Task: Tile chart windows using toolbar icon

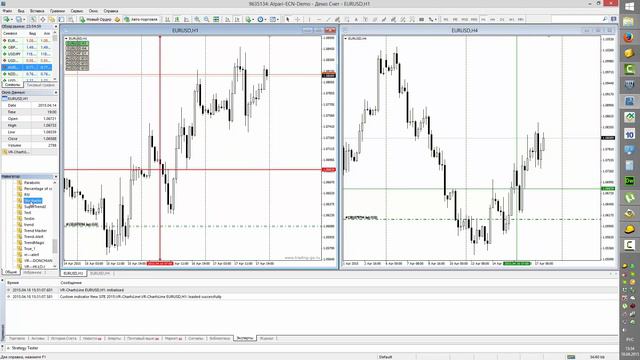Action: [216, 19]
